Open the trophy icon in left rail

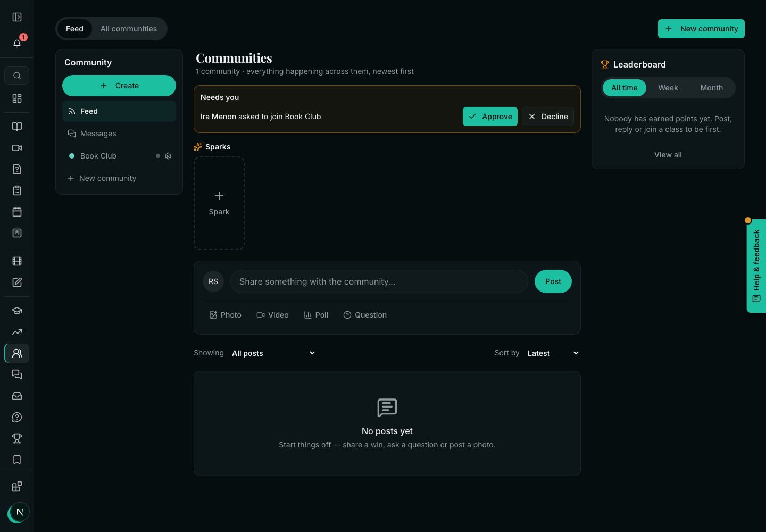[17, 438]
